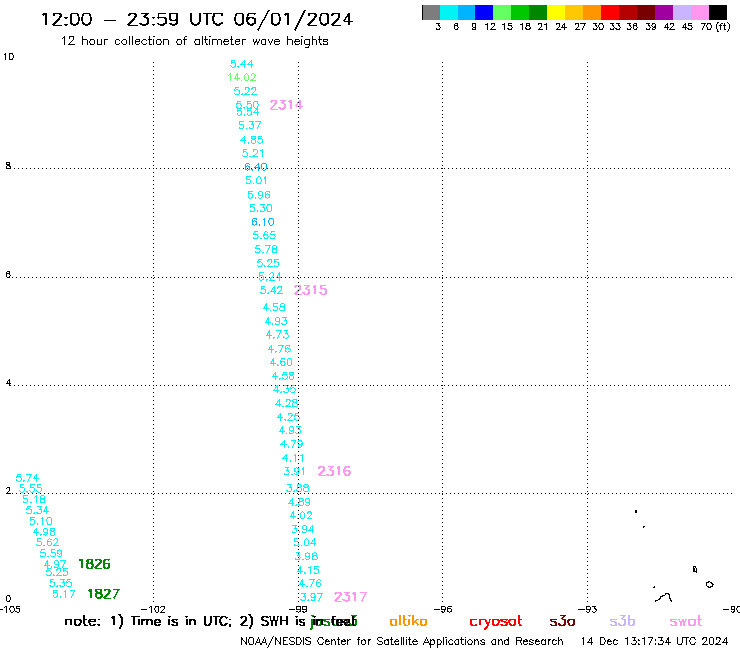Click the black swatch at the legend's end
Image resolution: width=740 pixels, height=650 pixels.
tap(718, 12)
